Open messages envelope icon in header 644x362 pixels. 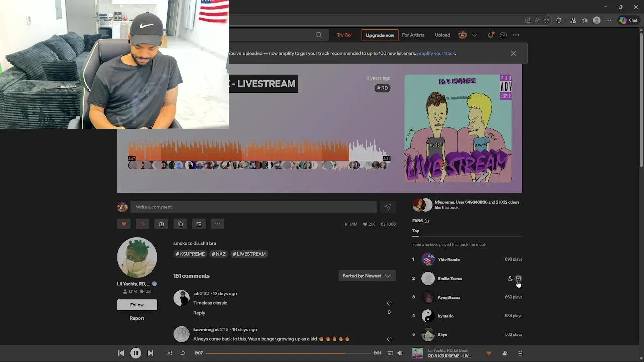point(503,35)
